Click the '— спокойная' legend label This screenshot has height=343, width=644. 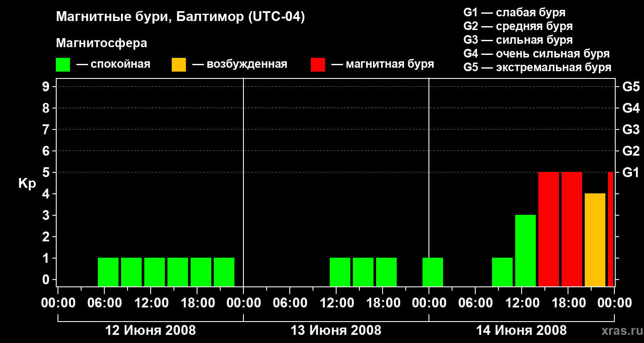pos(113,64)
